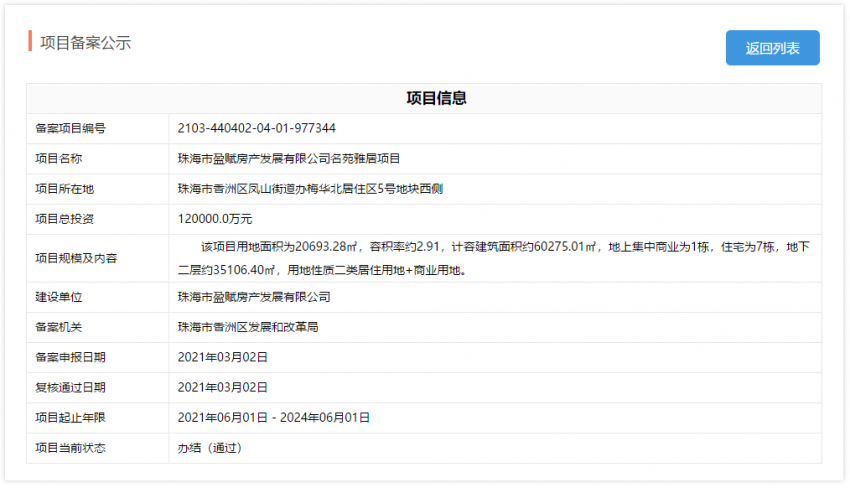
Task: Select the 项目名称 label cell
Action: (98, 159)
